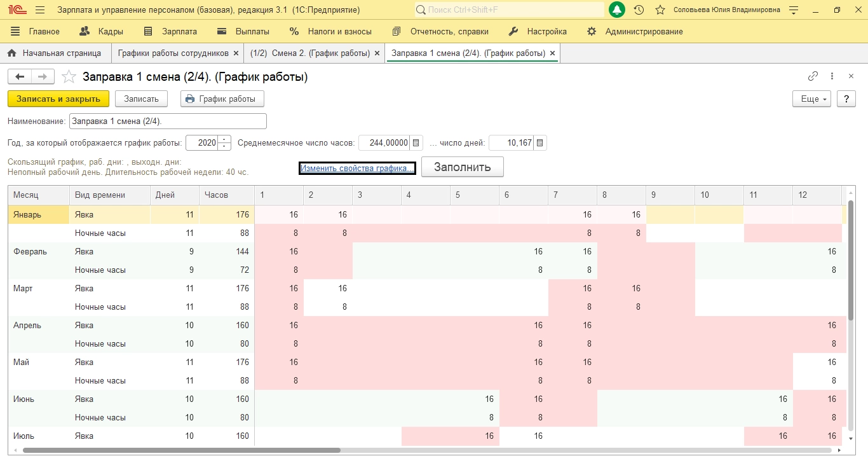Click the horizontal scrollbar of the table
The height and width of the screenshot is (463, 868).
tap(181, 450)
